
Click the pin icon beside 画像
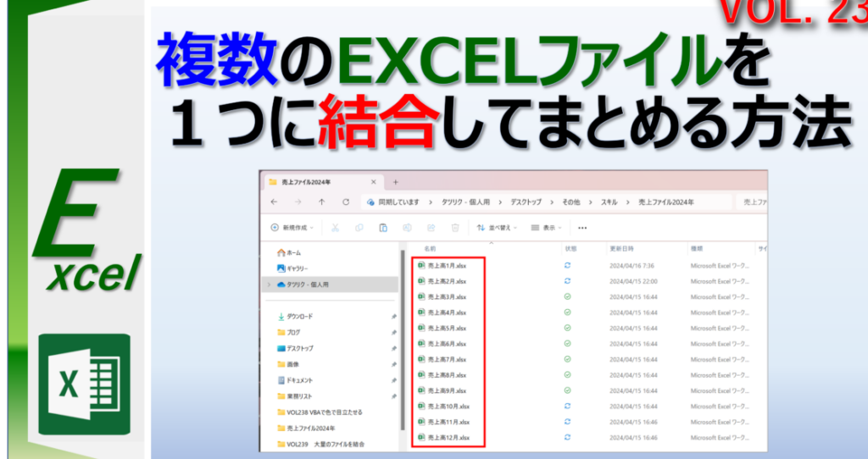point(393,365)
